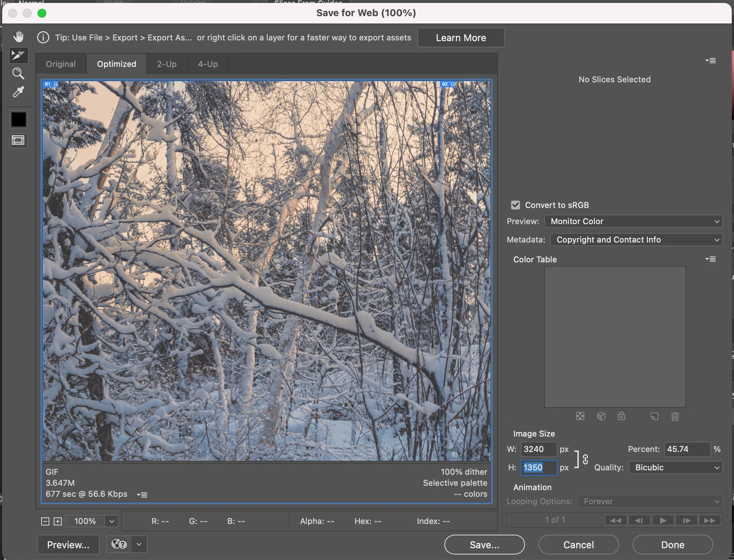Toggle slices visibility icon
The width and height of the screenshot is (734, 560).
[18, 140]
